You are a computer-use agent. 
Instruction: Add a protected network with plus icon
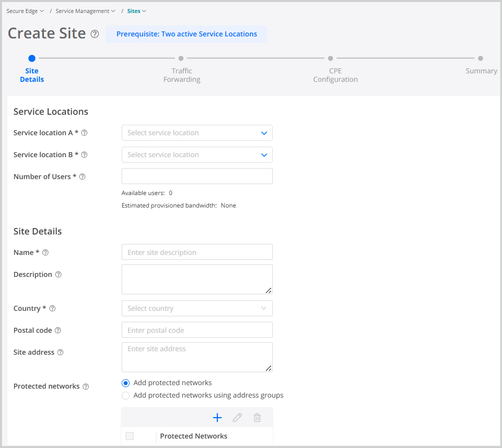point(217,418)
